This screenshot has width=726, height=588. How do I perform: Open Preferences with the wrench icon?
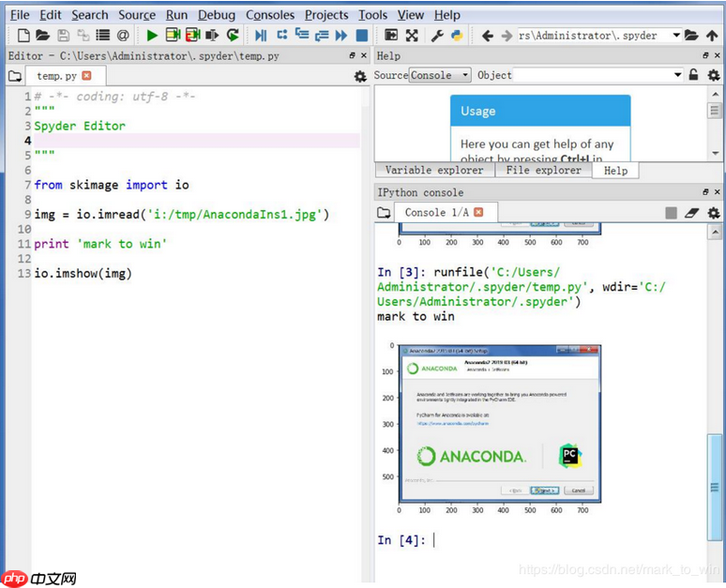click(x=437, y=36)
